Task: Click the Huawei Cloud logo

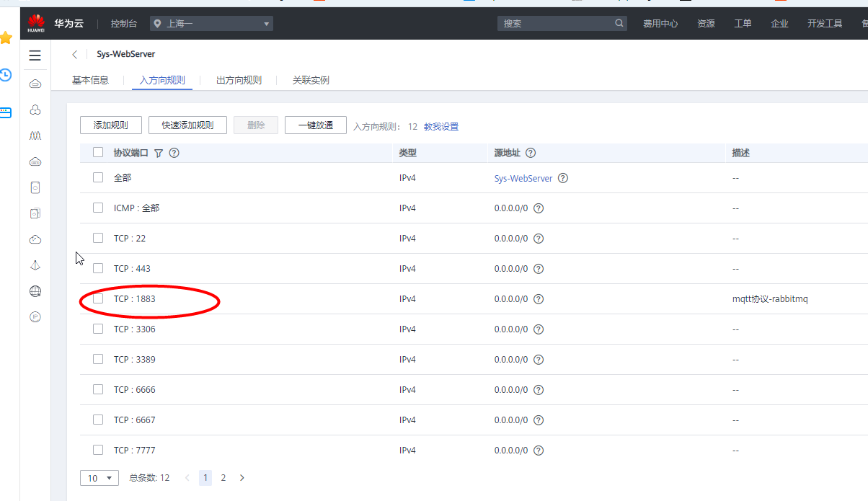Action: (x=36, y=24)
